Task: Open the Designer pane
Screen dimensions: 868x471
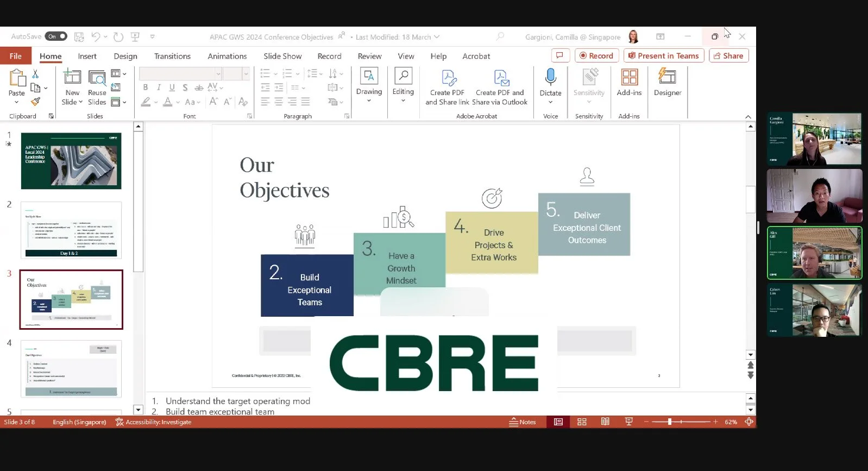Action: pos(668,83)
